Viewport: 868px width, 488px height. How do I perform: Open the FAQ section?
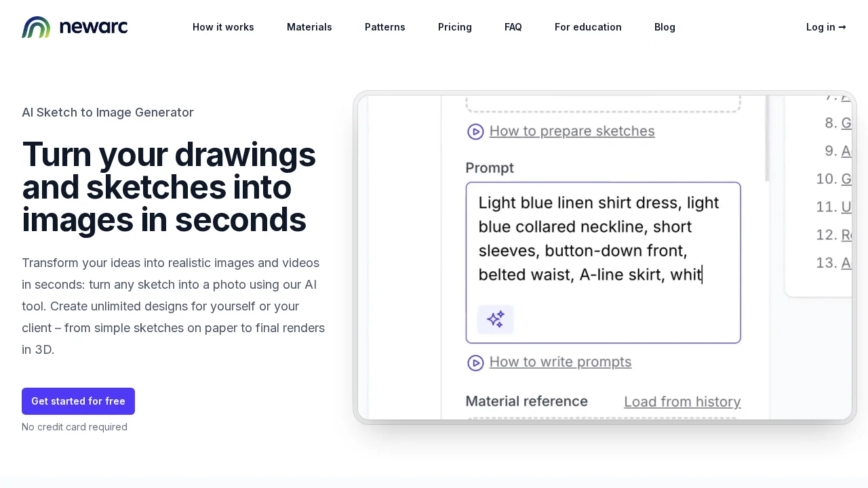coord(513,27)
